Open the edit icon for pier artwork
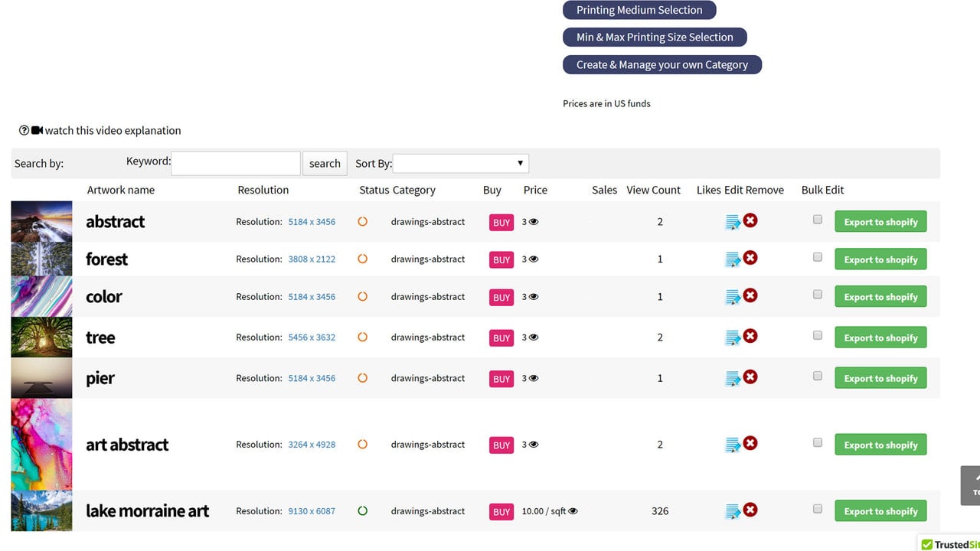The height and width of the screenshot is (551, 980). pos(733,378)
